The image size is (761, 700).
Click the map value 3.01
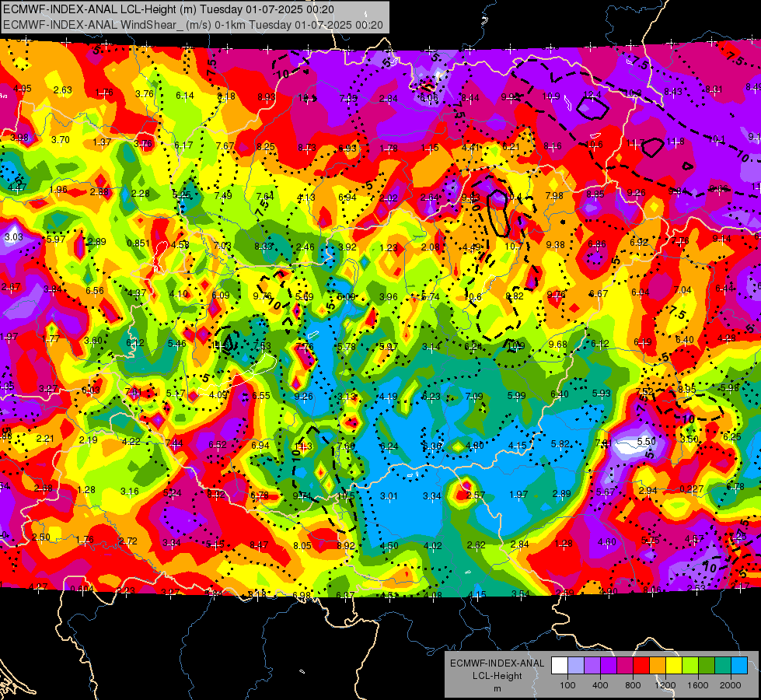389,496
